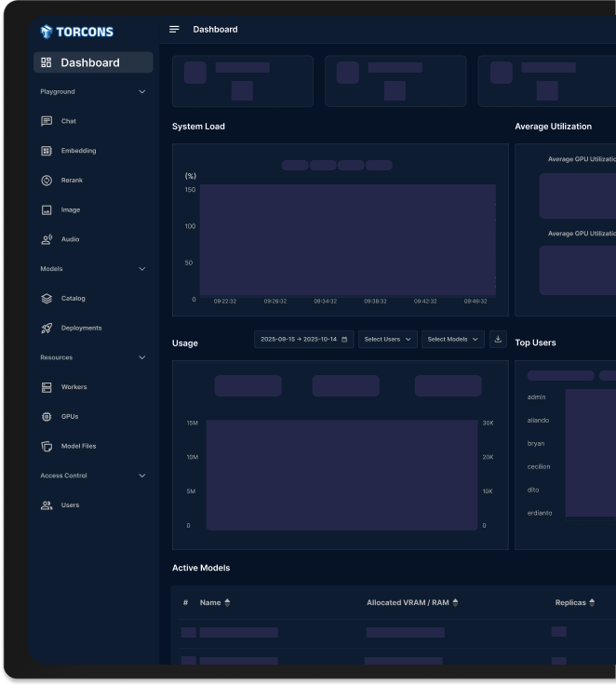The width and height of the screenshot is (616, 686).
Task: Click the Resources section label
Action: pos(57,357)
